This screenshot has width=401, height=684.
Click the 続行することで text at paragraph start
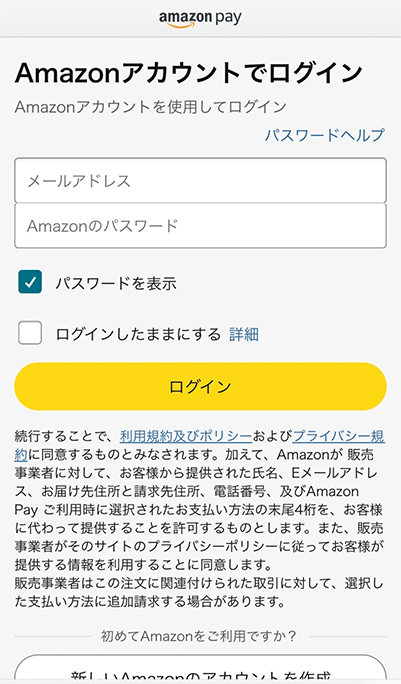coord(64,436)
